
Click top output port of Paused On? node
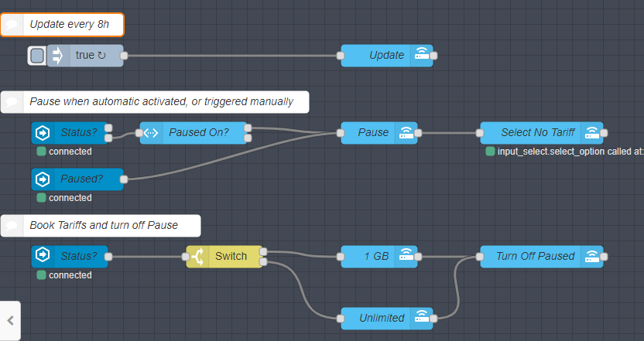tap(248, 128)
